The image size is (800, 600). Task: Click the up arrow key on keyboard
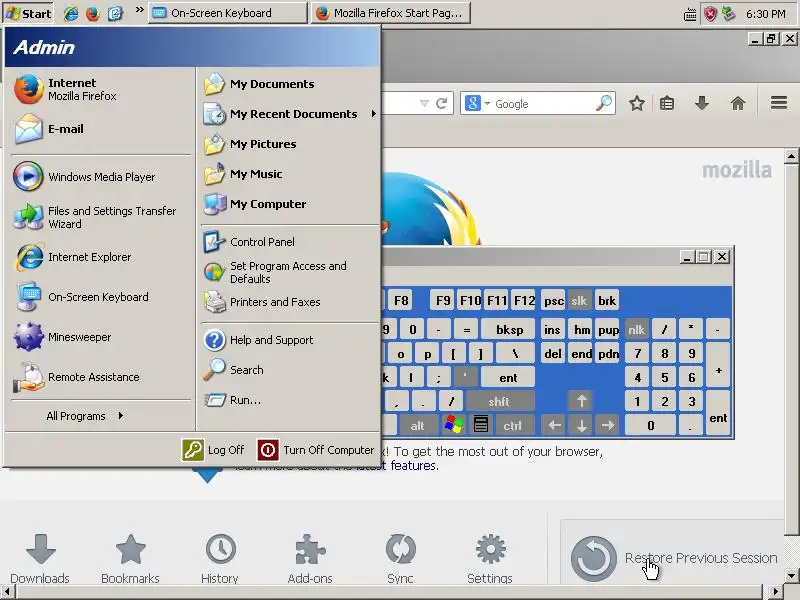pos(581,402)
